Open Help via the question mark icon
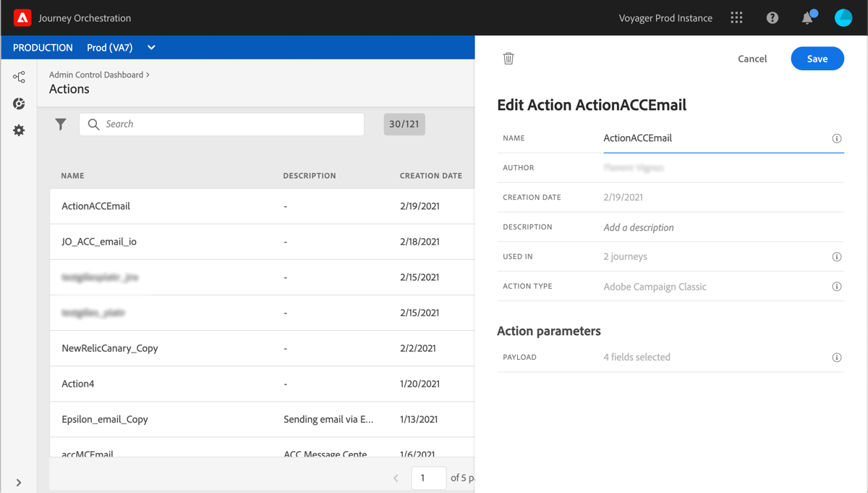This screenshot has width=868, height=493. (x=772, y=17)
